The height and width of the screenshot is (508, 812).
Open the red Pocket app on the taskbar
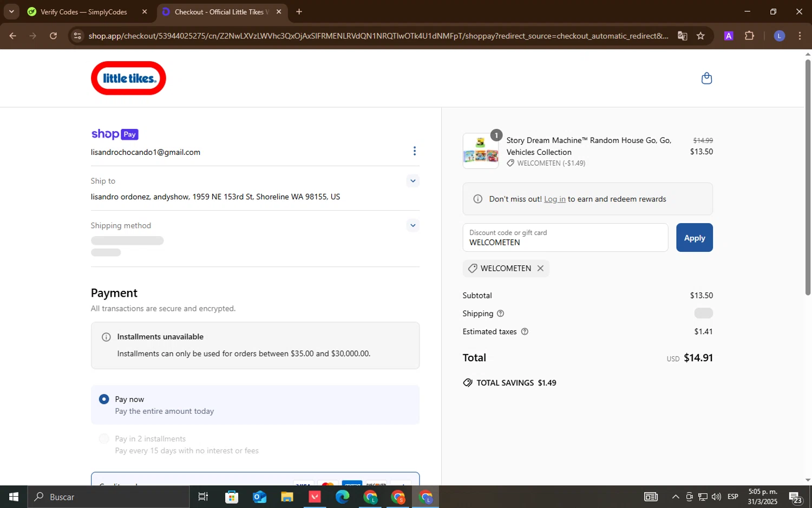(x=315, y=497)
